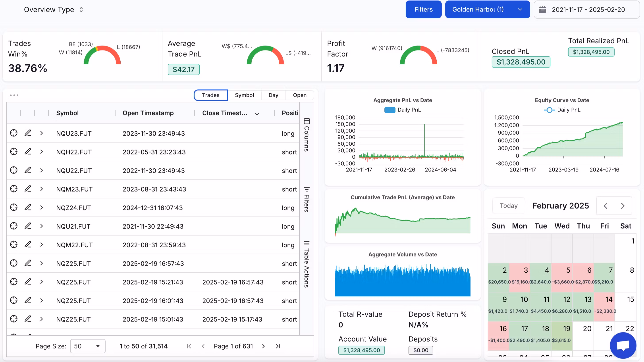The image size is (644, 362).
Task: Open Table Actions side panel
Action: point(307,264)
